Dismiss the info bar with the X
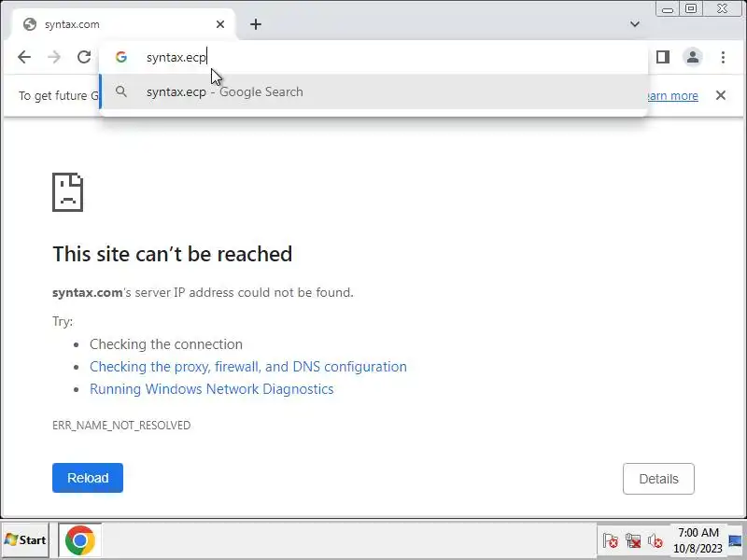The width and height of the screenshot is (747, 560). (720, 95)
